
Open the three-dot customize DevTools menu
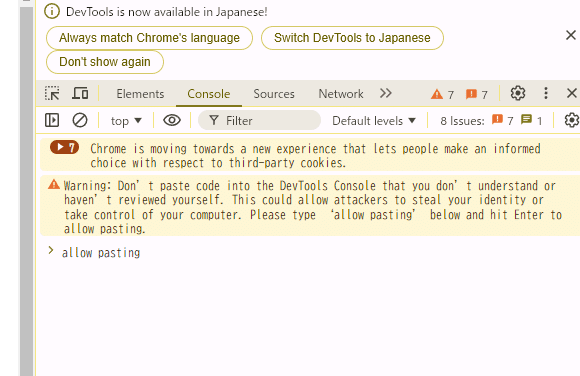pos(546,93)
